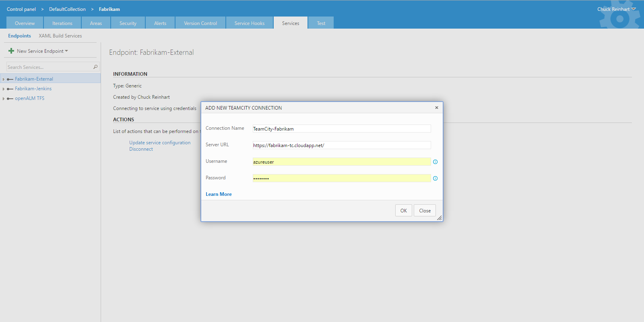This screenshot has height=322, width=644.
Task: Click the green plus New Service Endpoint icon
Action: (11, 51)
